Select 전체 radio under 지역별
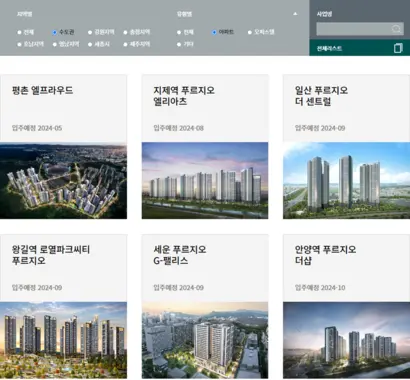The width and height of the screenshot is (410, 380). click(19, 32)
